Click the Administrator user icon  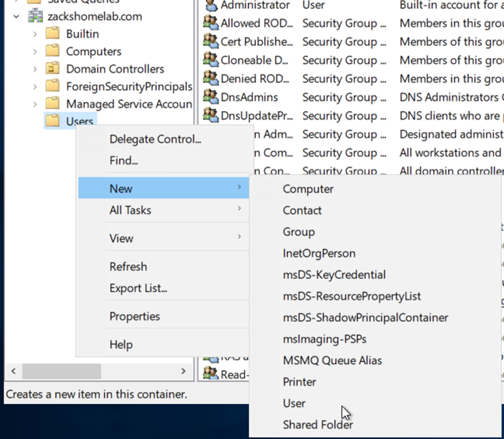(x=211, y=5)
